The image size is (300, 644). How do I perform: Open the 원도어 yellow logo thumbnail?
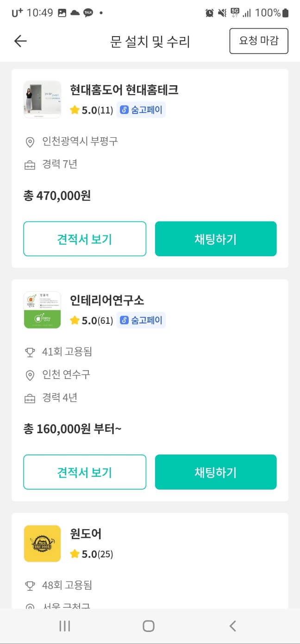[42, 543]
